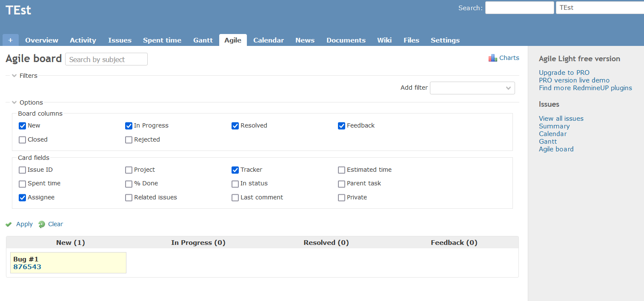Screen dimensions: 644x301
Task: Click the green Apply checkmark icon
Action: [9, 224]
